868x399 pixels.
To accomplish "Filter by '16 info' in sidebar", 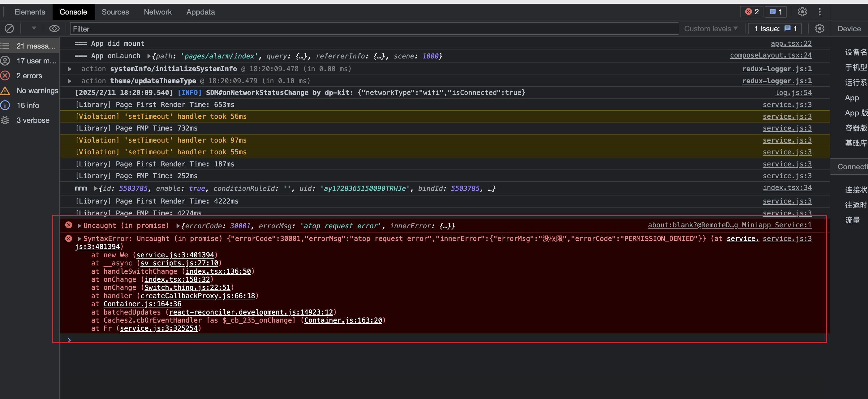I will [x=30, y=105].
